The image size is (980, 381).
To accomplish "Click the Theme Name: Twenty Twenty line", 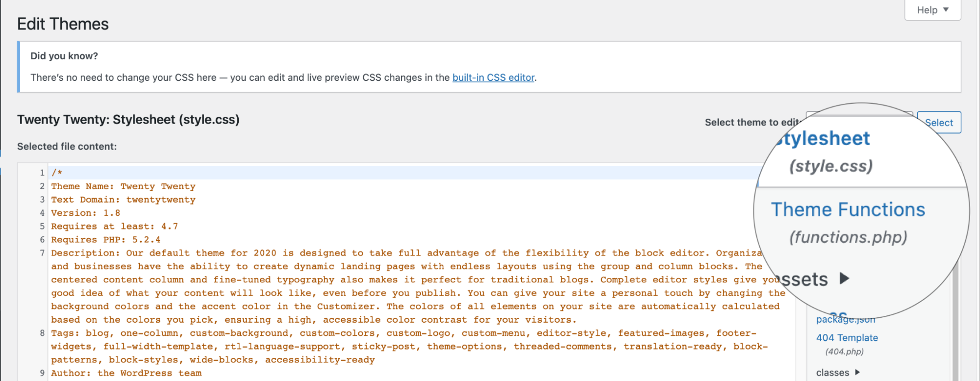I will (x=123, y=186).
